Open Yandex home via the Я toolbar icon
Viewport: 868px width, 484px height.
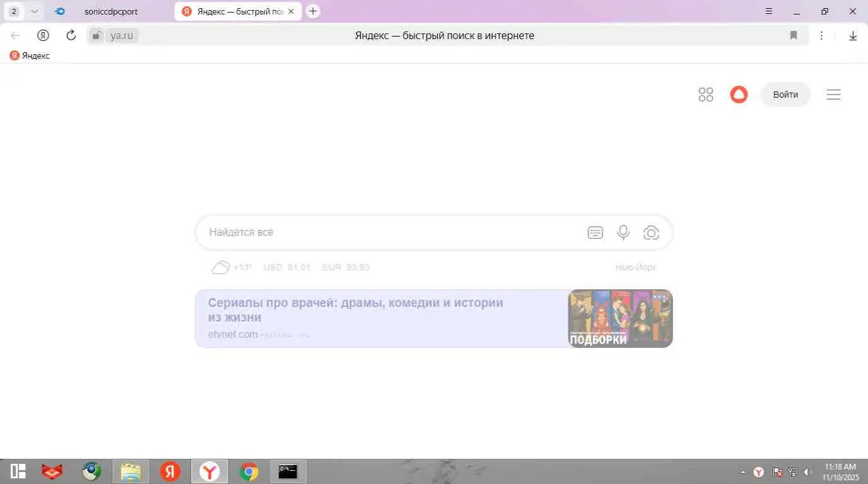43,35
